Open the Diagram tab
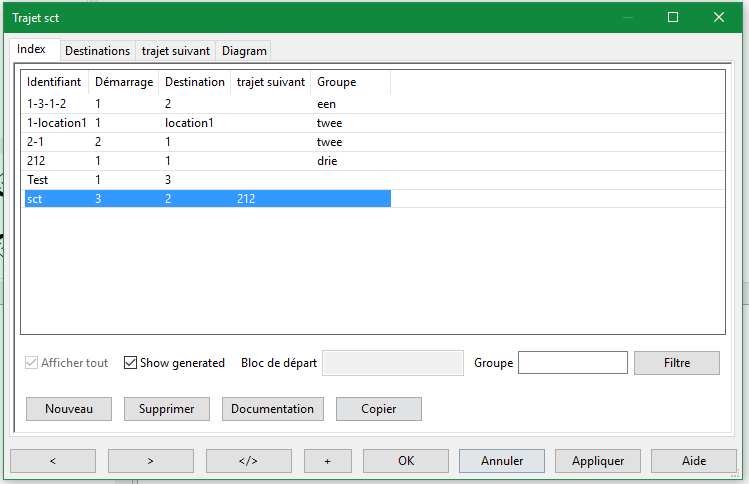This screenshot has width=749, height=484. pyautogui.click(x=244, y=50)
